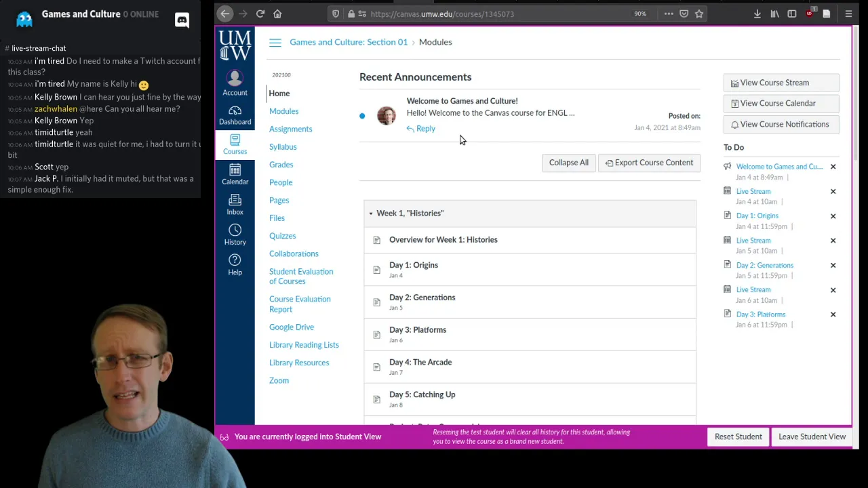Open the Firefox library icon

(774, 14)
